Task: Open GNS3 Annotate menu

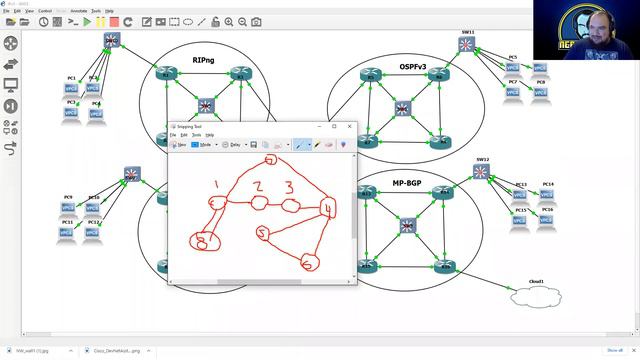Action: [x=79, y=11]
